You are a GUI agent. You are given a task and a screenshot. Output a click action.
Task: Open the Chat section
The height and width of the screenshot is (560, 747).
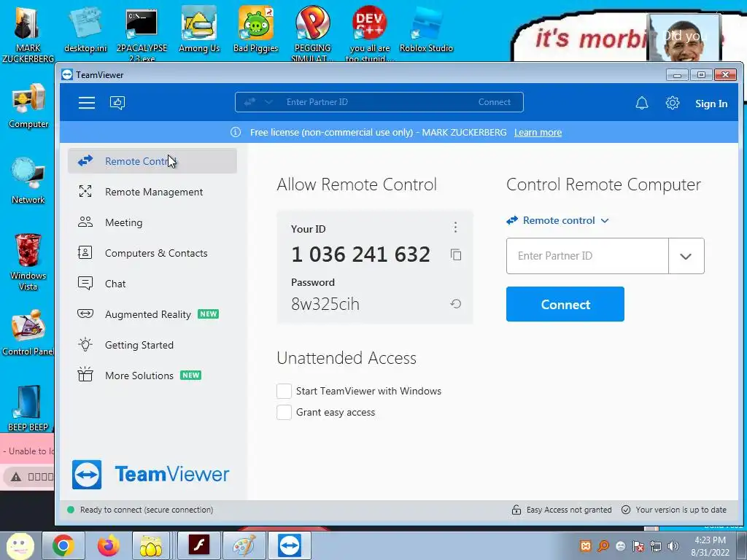click(x=152, y=284)
